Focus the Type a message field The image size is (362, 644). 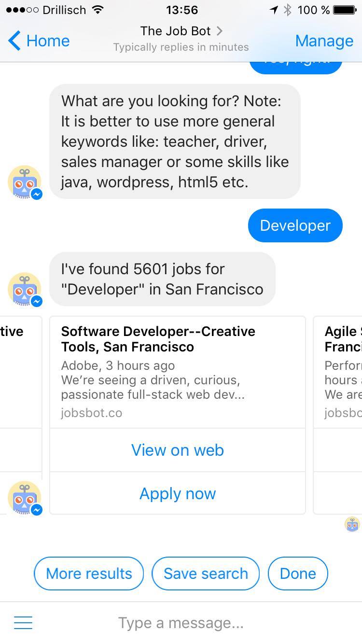[x=181, y=623]
